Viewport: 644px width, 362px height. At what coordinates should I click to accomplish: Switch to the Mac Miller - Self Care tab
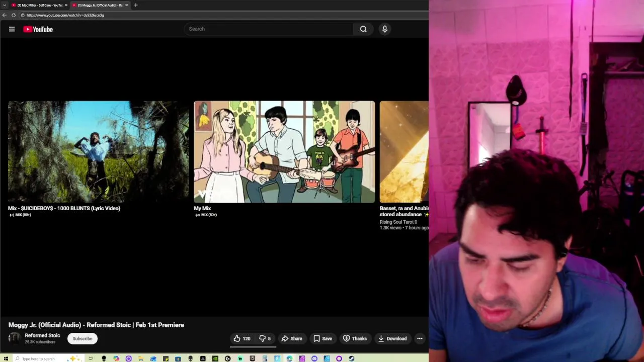[39, 5]
